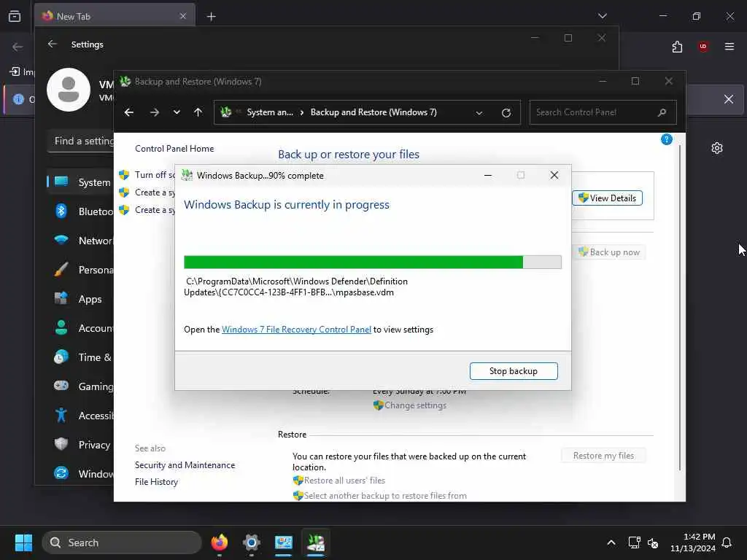Click Restore my files button

point(603,456)
